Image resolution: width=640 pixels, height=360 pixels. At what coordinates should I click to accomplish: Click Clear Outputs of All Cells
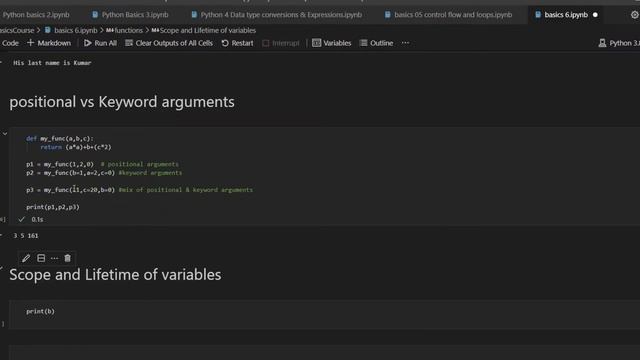pyautogui.click(x=169, y=43)
